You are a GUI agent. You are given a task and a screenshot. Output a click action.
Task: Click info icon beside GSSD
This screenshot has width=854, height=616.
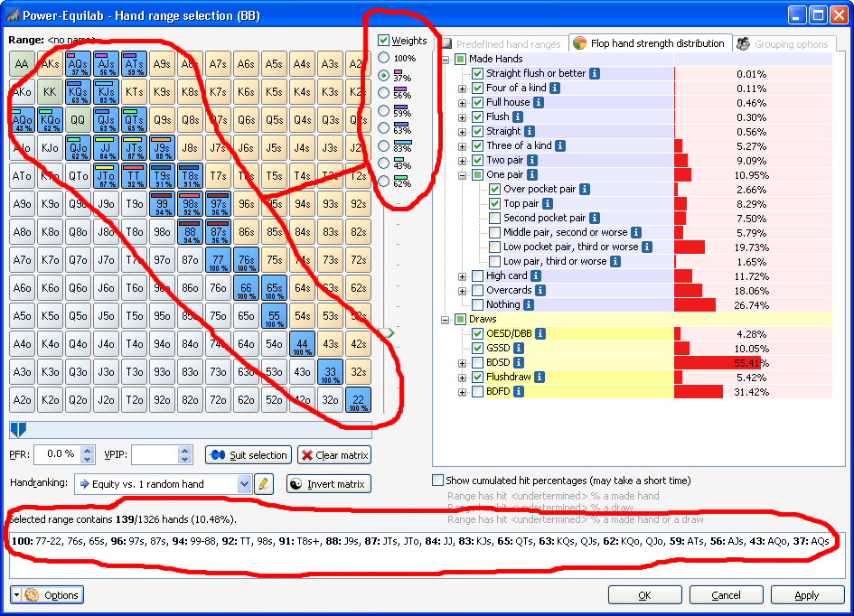click(x=519, y=349)
